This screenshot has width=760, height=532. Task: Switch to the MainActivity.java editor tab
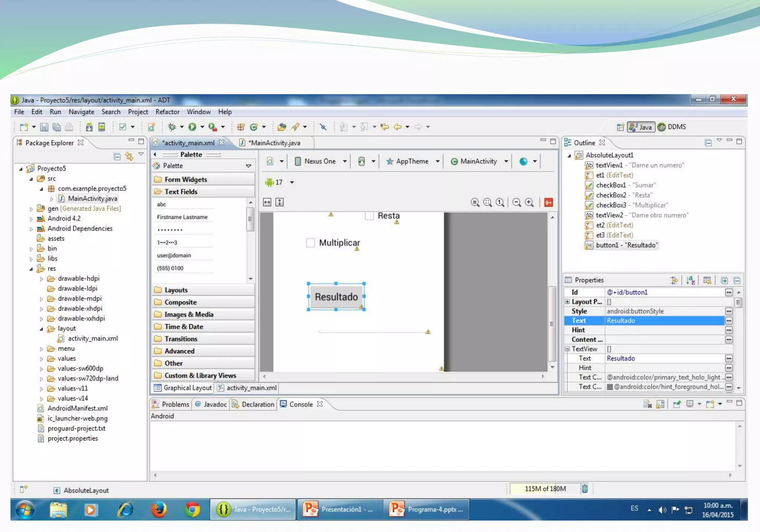(275, 143)
